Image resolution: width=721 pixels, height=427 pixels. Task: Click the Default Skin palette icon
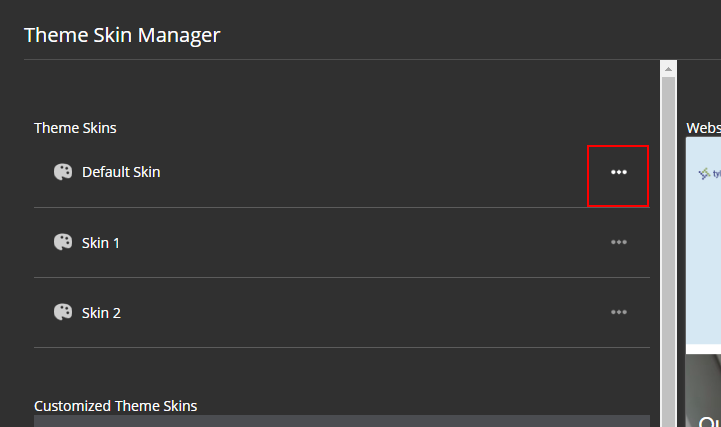tap(63, 172)
